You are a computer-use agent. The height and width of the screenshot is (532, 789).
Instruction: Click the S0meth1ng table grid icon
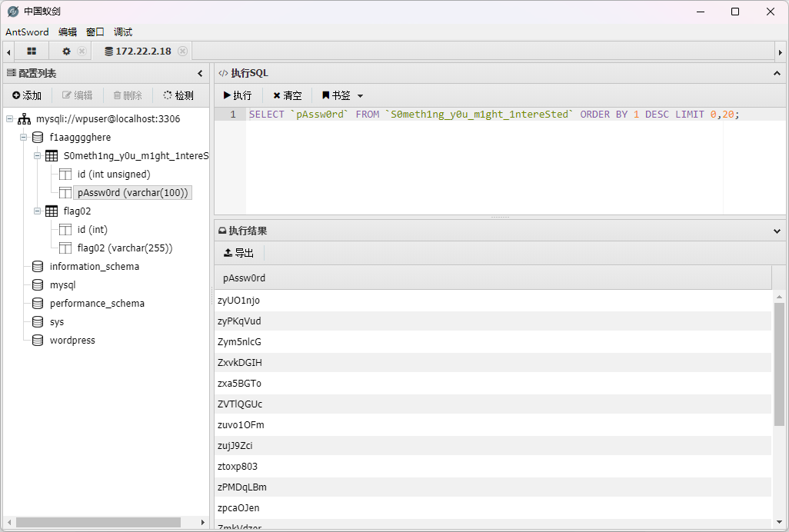(52, 156)
